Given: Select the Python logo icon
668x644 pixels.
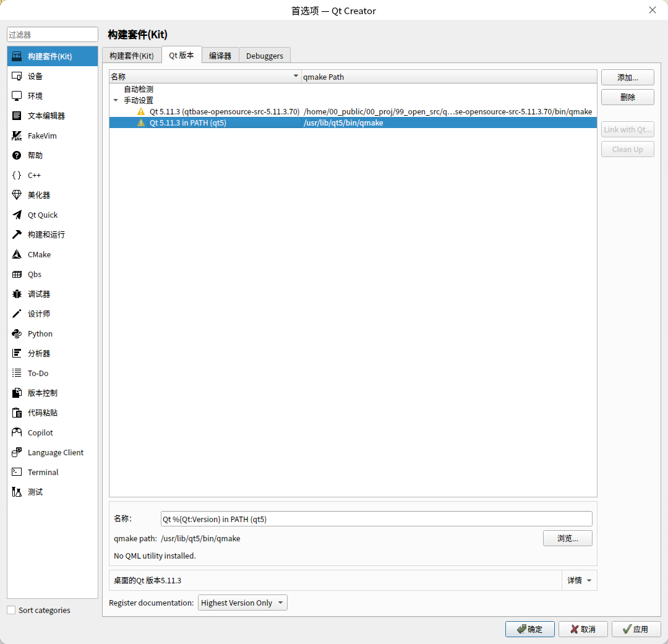Looking at the screenshot, I should click(x=17, y=333).
